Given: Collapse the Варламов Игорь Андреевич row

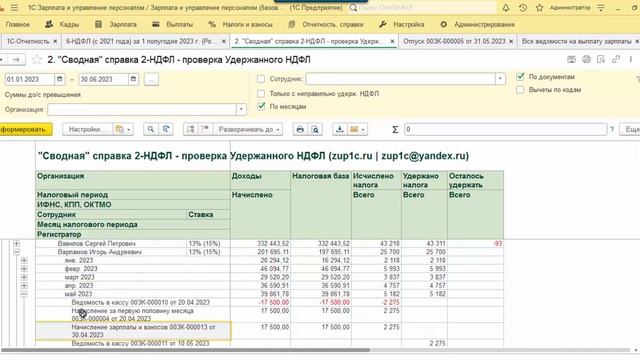Looking at the screenshot, I should (16, 252).
